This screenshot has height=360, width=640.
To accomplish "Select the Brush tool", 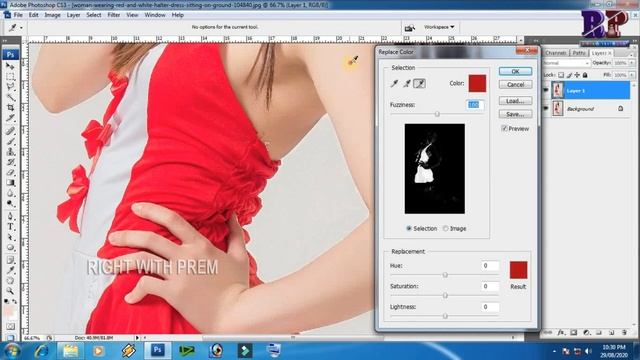I will coord(11,142).
